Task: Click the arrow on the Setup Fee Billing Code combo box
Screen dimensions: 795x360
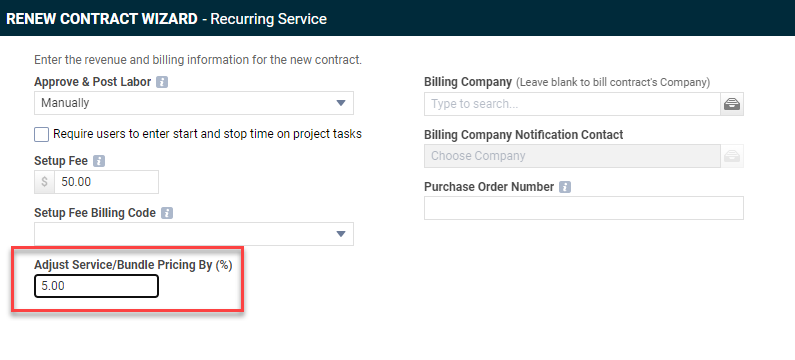Action: pos(341,234)
